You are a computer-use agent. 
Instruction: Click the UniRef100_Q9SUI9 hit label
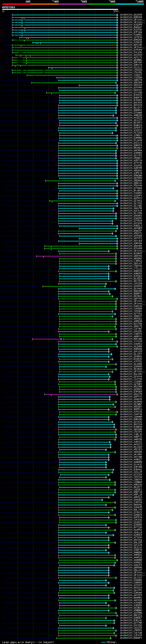pyautogui.click(x=131, y=85)
